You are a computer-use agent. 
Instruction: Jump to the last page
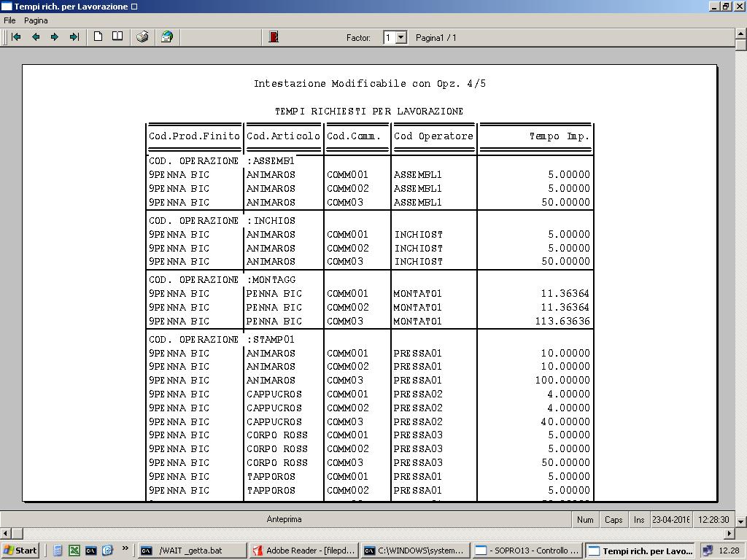[x=74, y=37]
